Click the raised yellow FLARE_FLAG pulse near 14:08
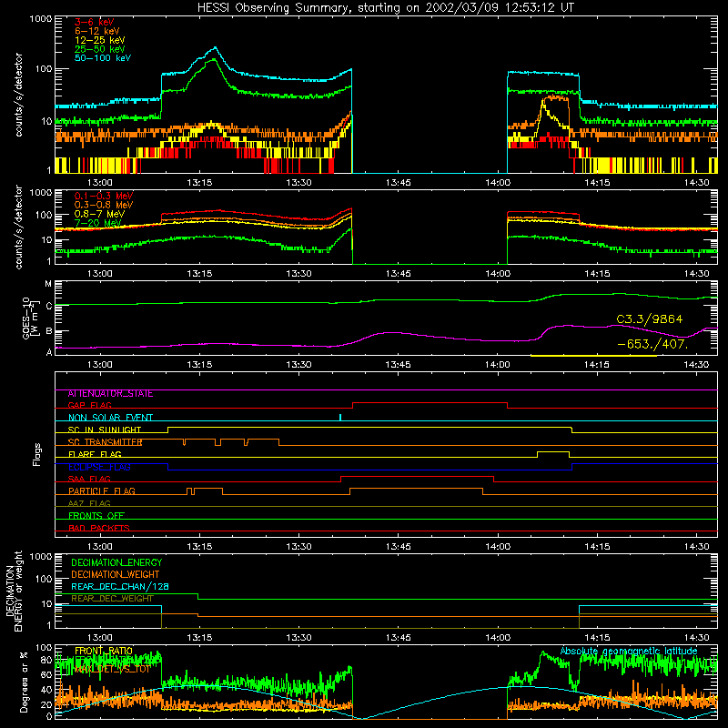Viewport: 728px width, 728px height. (x=553, y=451)
